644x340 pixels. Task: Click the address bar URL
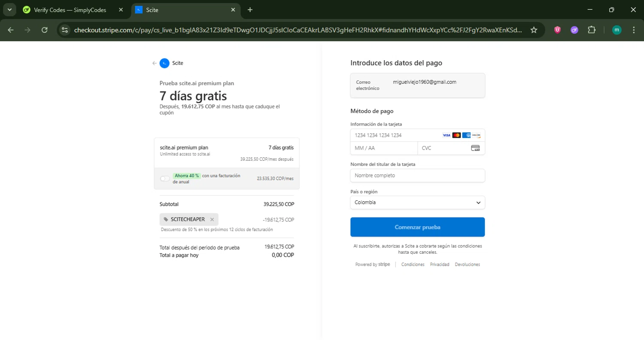pyautogui.click(x=298, y=30)
